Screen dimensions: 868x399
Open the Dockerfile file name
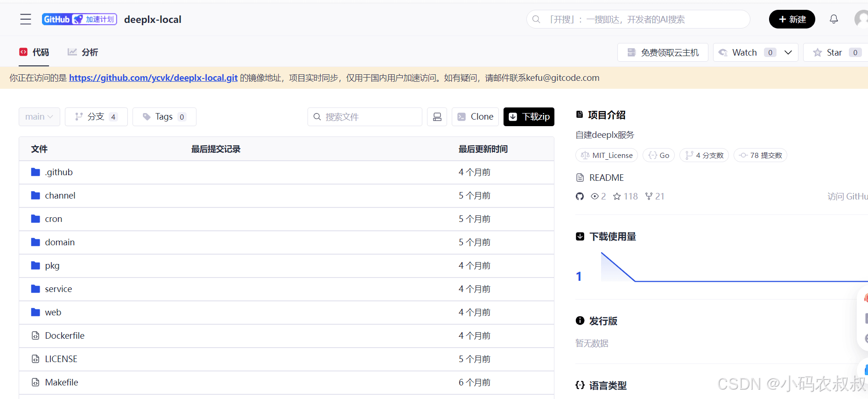click(65, 335)
